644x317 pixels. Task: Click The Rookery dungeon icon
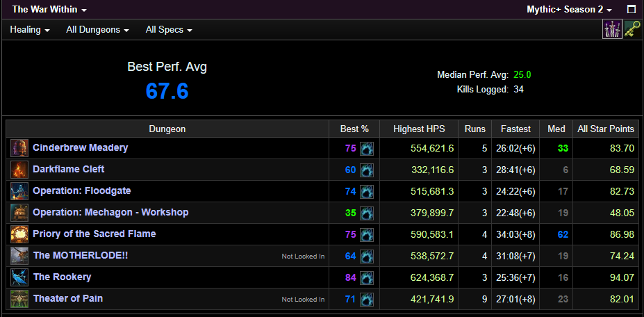(19, 277)
